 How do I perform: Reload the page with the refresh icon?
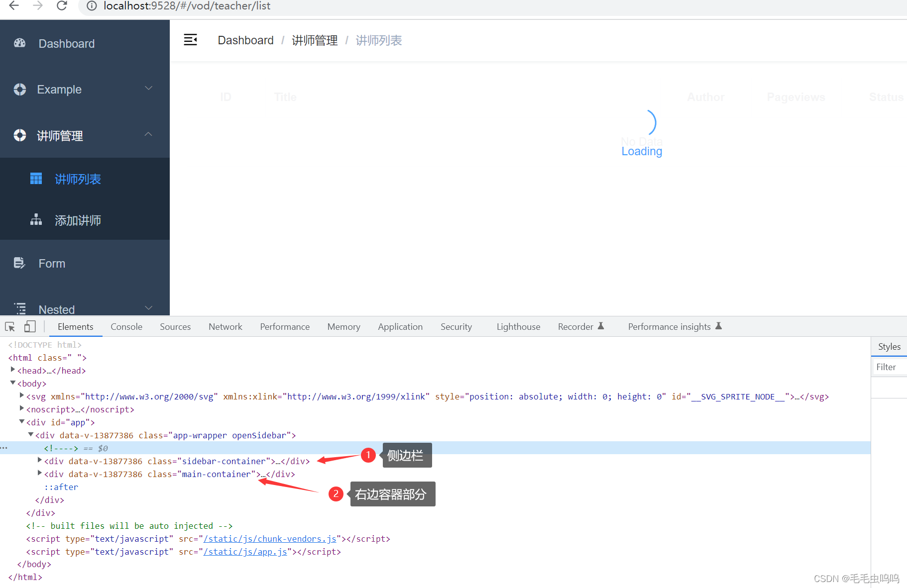62,5
